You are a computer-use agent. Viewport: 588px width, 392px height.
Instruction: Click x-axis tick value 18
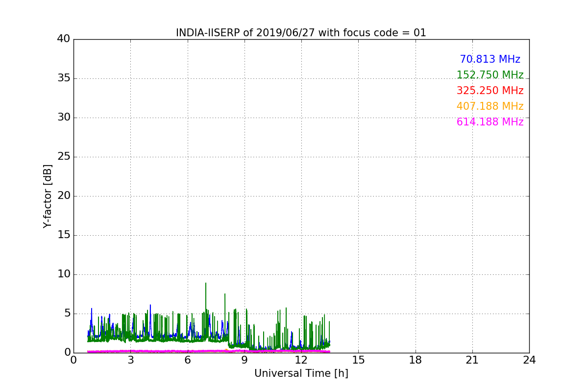point(416,360)
